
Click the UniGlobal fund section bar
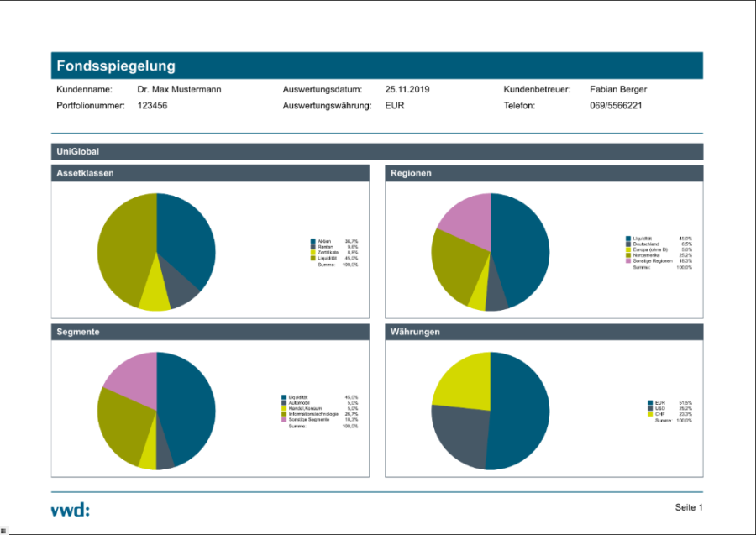(x=376, y=151)
